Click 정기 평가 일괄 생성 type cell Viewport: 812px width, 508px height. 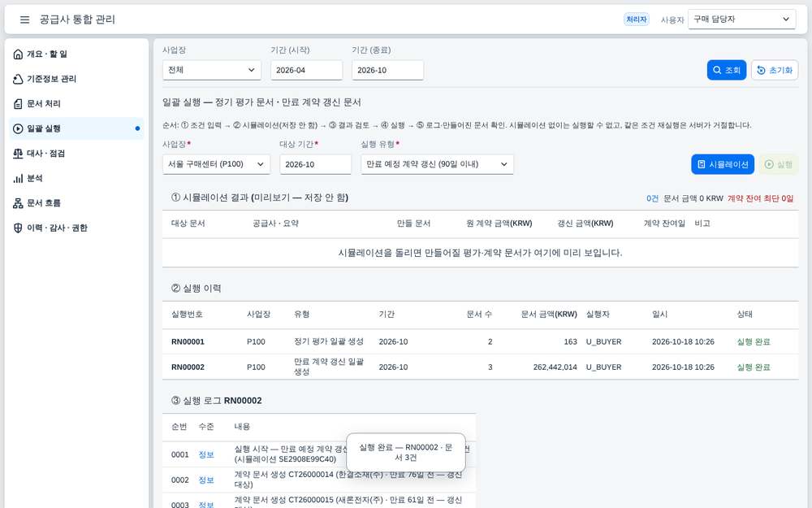[x=329, y=341]
